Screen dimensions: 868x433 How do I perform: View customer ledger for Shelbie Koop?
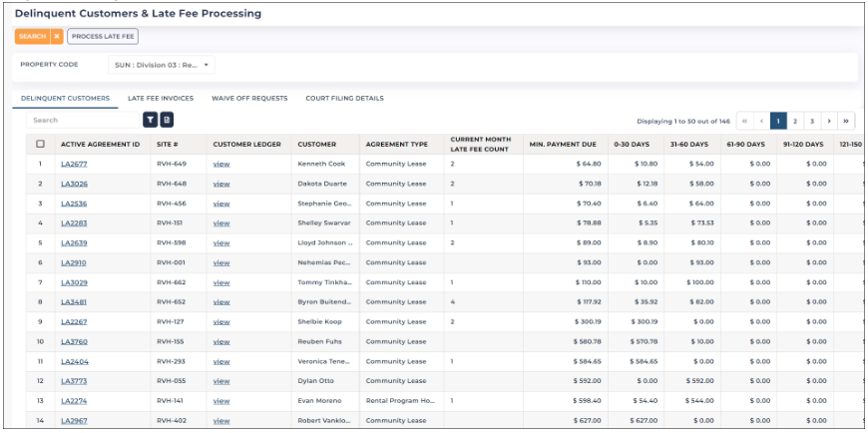tap(221, 322)
